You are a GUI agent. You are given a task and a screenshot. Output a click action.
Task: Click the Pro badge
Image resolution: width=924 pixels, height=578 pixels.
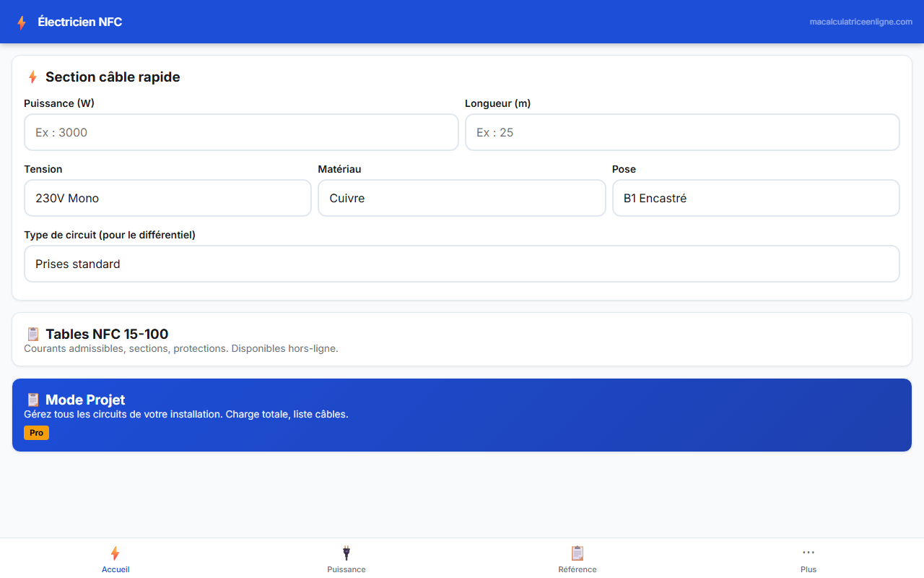tap(36, 433)
